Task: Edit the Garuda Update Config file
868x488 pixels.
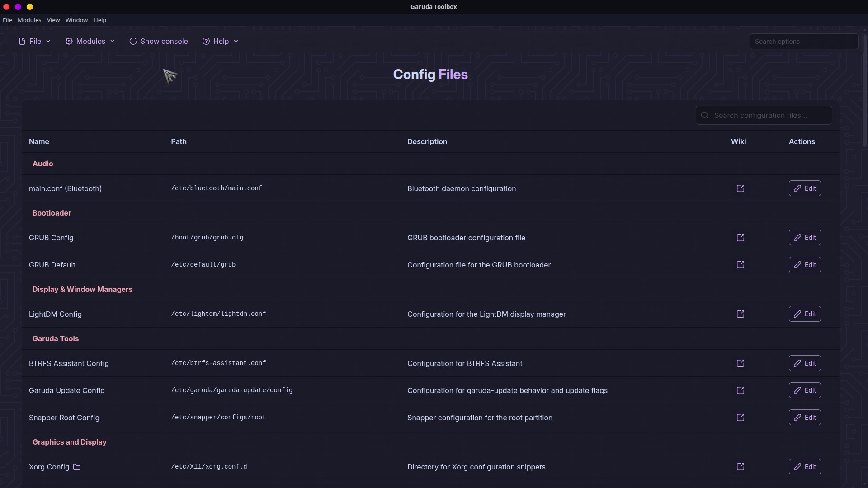Action: [x=805, y=390]
